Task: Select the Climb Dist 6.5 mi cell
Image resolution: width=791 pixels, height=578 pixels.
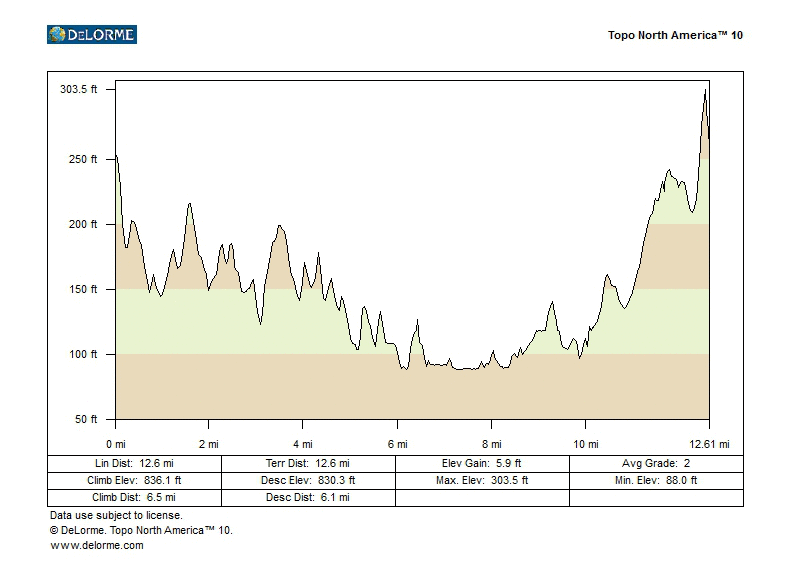Action: [134, 497]
